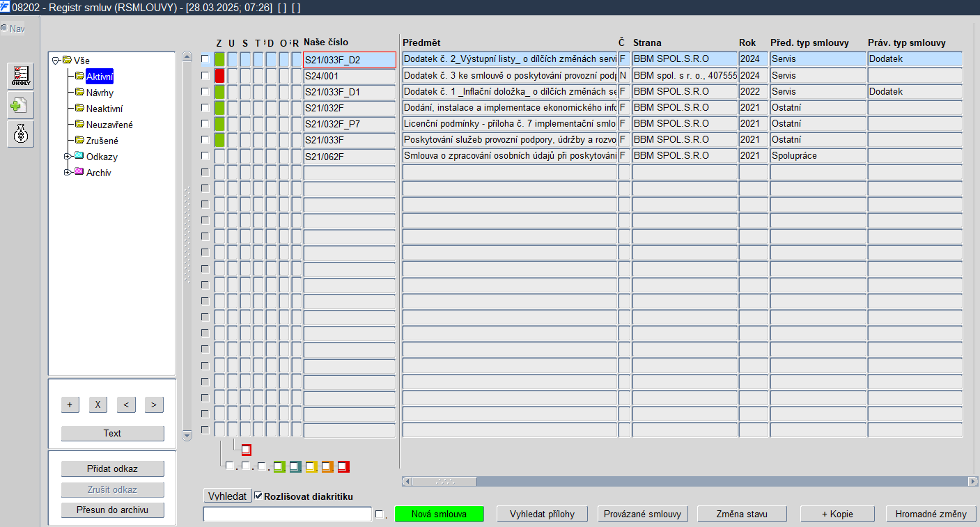The width and height of the screenshot is (980, 527).
Task: Click the + button under the tree
Action: coord(70,404)
